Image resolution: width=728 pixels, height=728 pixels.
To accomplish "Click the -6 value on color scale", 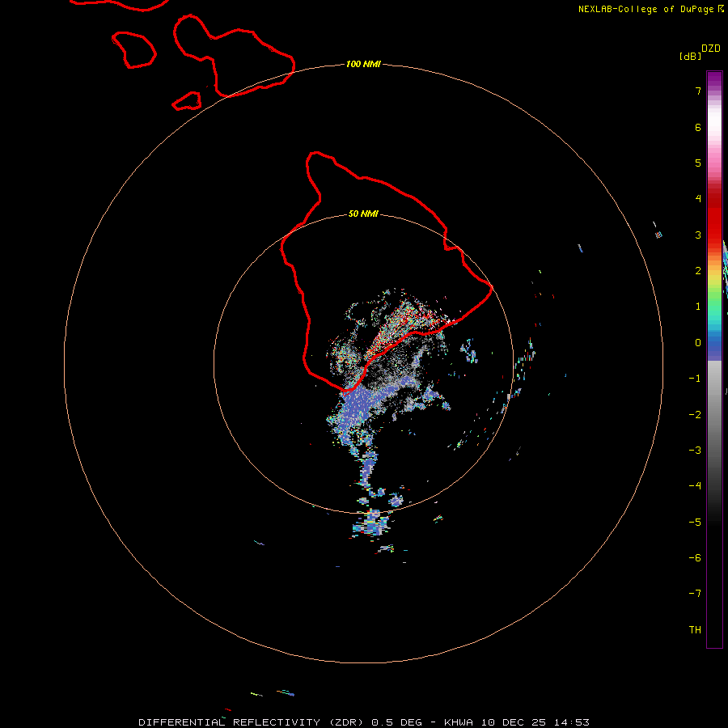I will pos(695,558).
